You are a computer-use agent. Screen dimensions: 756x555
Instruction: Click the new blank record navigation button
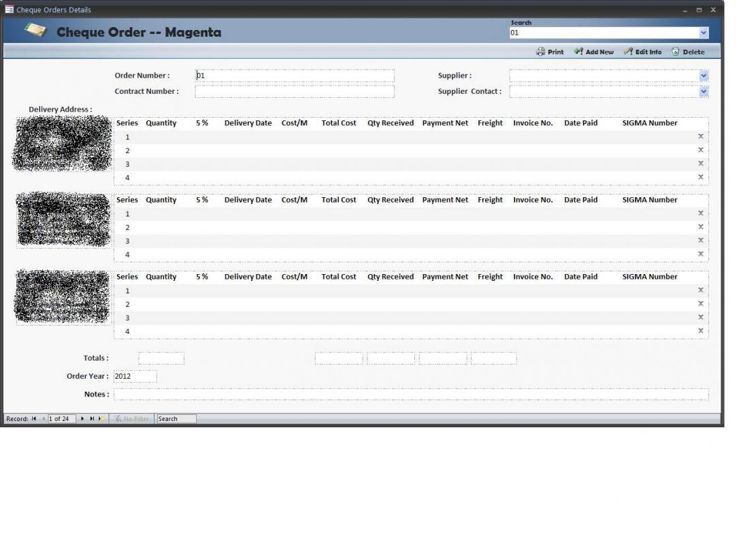(x=102, y=419)
